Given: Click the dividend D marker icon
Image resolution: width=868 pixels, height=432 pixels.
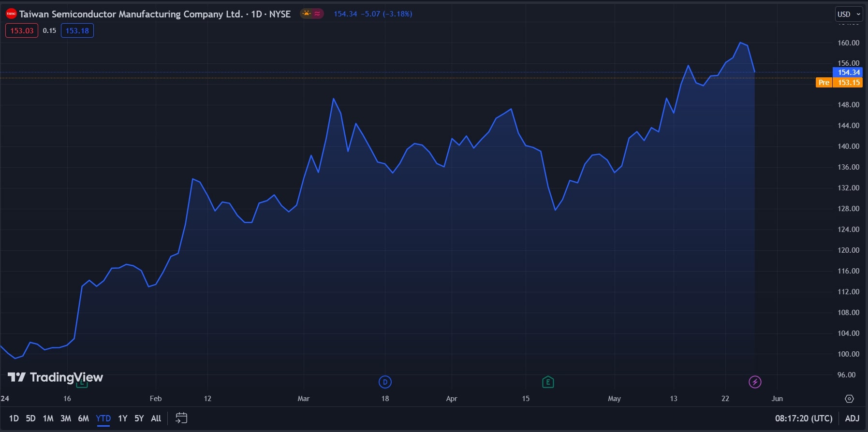Looking at the screenshot, I should tap(385, 382).
